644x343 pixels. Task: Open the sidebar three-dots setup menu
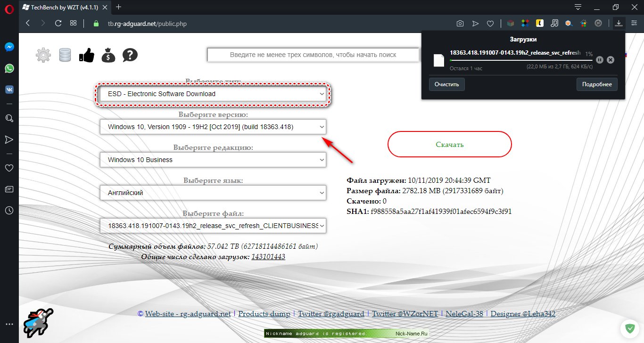[9, 324]
